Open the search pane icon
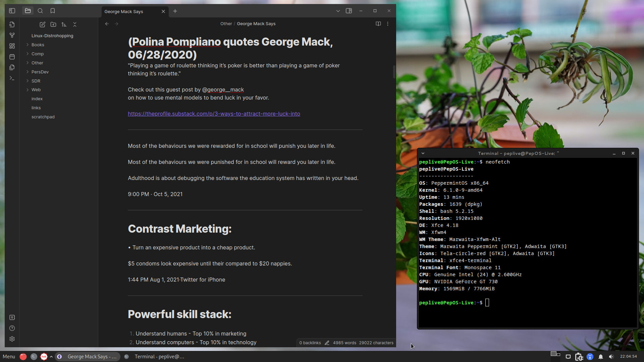644x362 pixels. tap(40, 11)
